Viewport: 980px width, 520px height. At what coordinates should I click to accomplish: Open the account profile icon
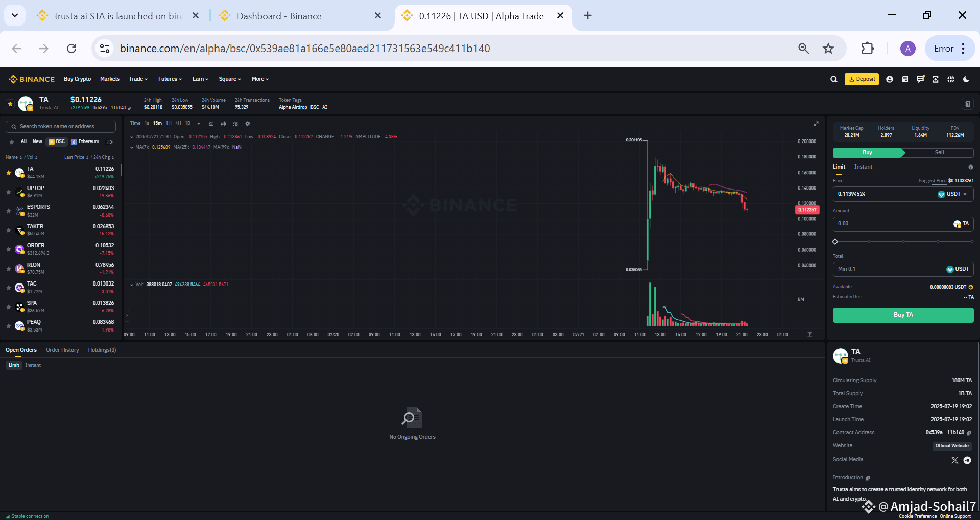click(890, 79)
